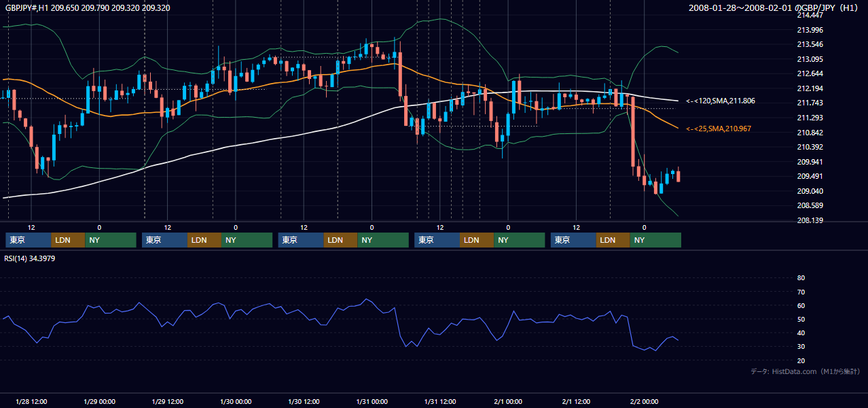868x408 pixels.
Task: Click RSI scale value 50
Action: pos(801,320)
